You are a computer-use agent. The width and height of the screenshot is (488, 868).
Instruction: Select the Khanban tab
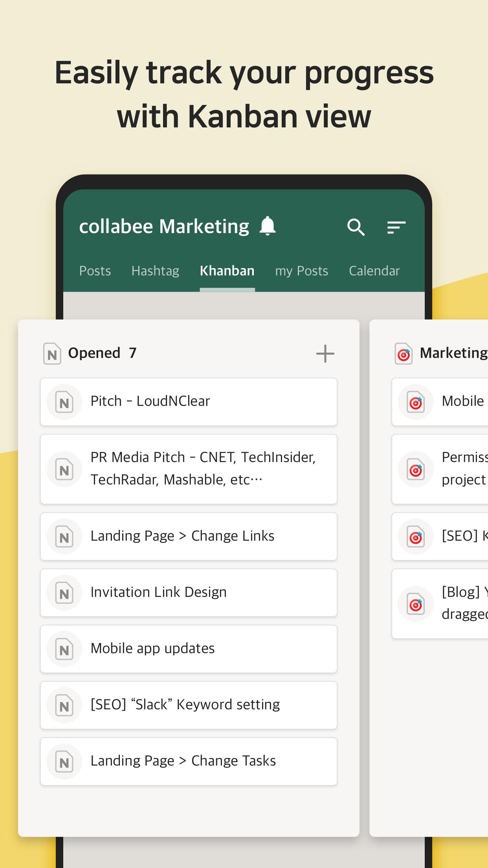(227, 271)
